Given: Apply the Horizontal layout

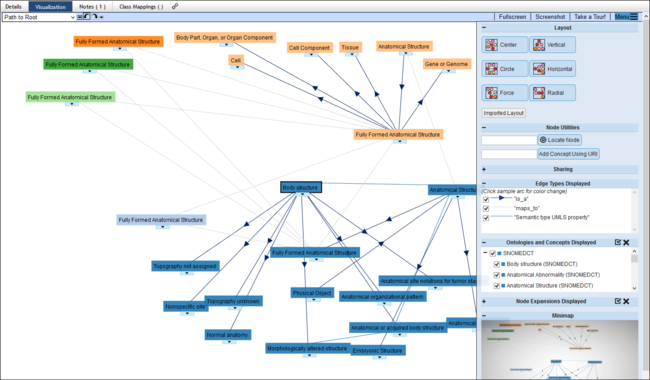Looking at the screenshot, I should click(x=552, y=69).
